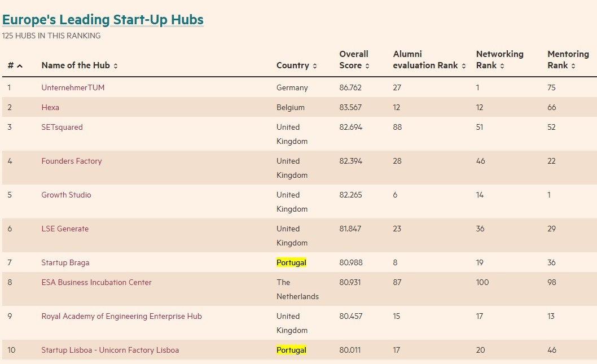This screenshot has height=364, width=597.
Task: Click the SETsquared link
Action: (62, 127)
